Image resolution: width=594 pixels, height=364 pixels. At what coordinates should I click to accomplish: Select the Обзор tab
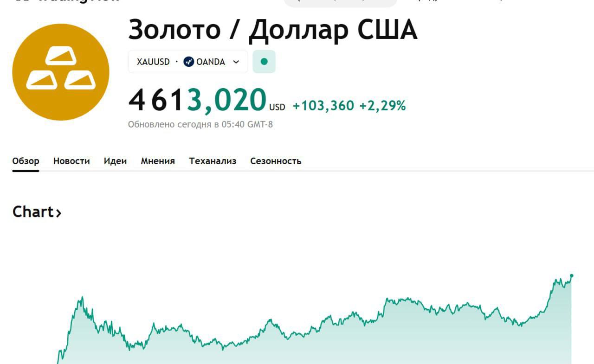point(25,161)
